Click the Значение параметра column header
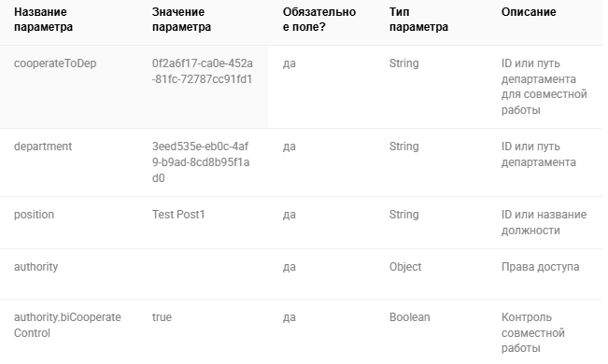Image resolution: width=608 pixels, height=364 pixels. (181, 20)
